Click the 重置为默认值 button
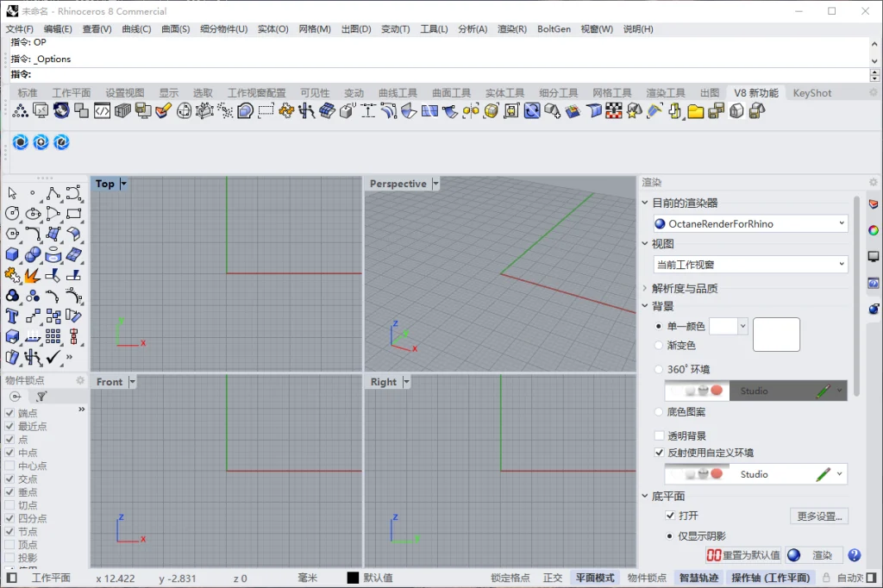Image resolution: width=883 pixels, height=588 pixels. (743, 555)
